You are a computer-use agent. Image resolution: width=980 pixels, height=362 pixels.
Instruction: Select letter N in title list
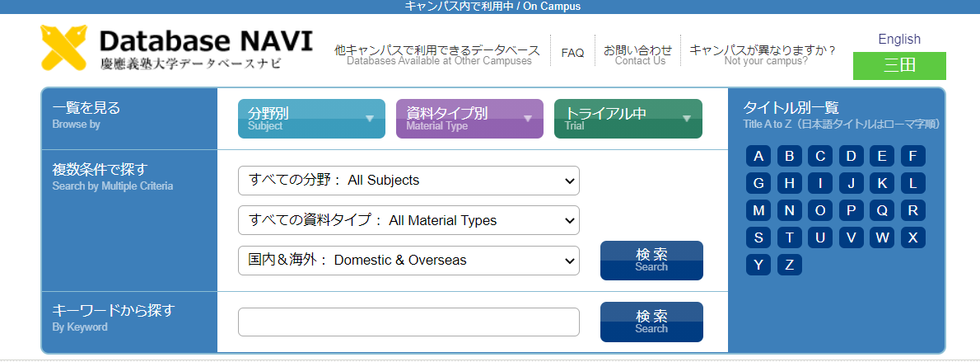[790, 210]
